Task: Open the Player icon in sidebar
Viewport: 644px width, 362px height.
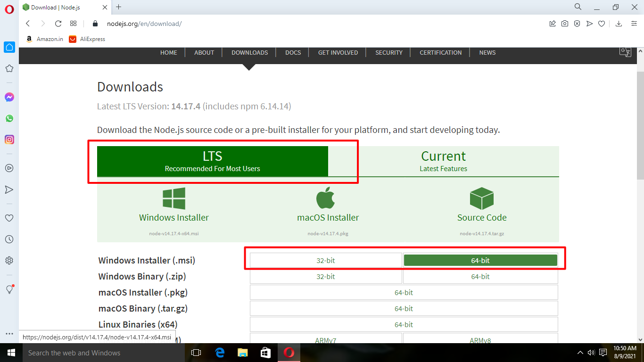Action: (x=9, y=168)
